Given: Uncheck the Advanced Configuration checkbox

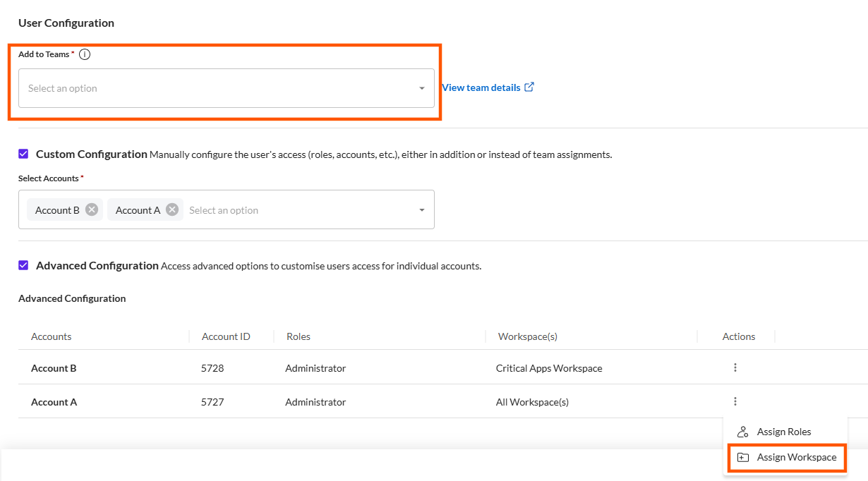Looking at the screenshot, I should pyautogui.click(x=23, y=265).
